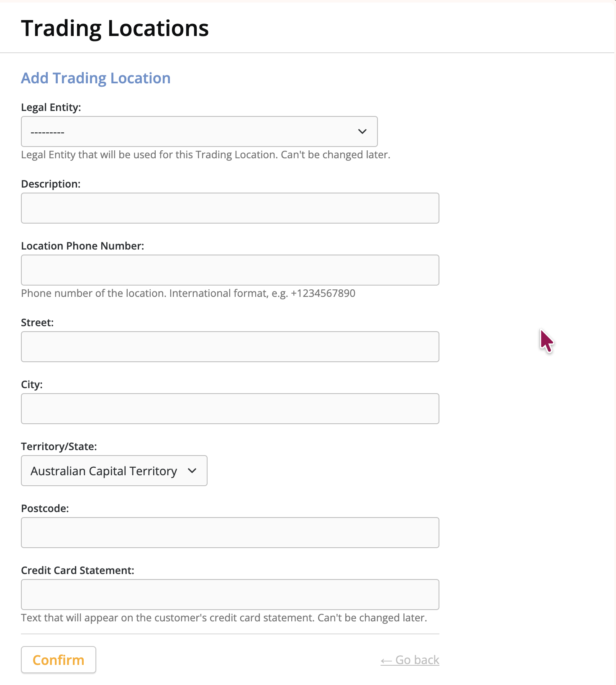The height and width of the screenshot is (685, 616).
Task: Follow the Go back link
Action: click(x=410, y=660)
